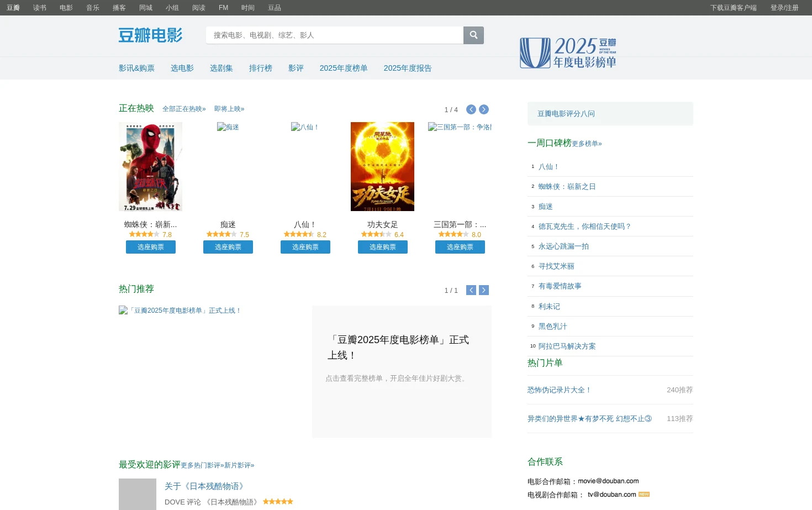Viewport: 812px width, 510px height.
Task: Open 电影 in top navigation bar
Action: [66, 8]
